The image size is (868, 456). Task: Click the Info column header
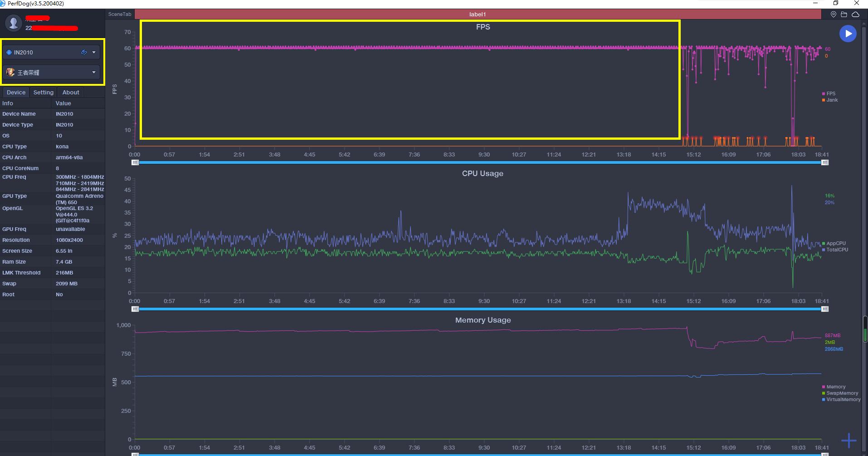pyautogui.click(x=8, y=103)
